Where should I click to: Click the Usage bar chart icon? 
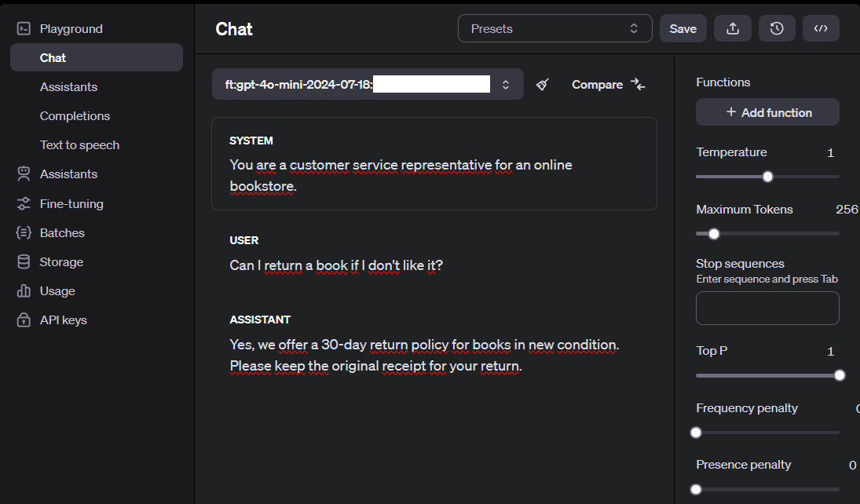[x=24, y=290]
